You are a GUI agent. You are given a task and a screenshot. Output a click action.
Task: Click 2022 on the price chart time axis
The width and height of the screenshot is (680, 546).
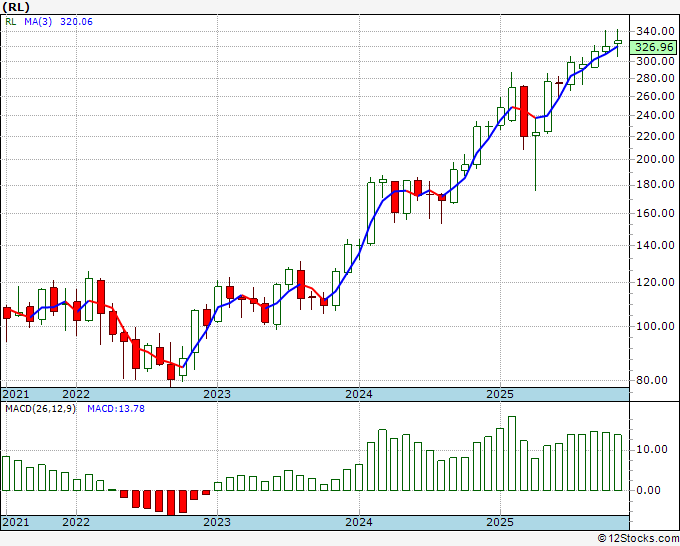[76, 394]
